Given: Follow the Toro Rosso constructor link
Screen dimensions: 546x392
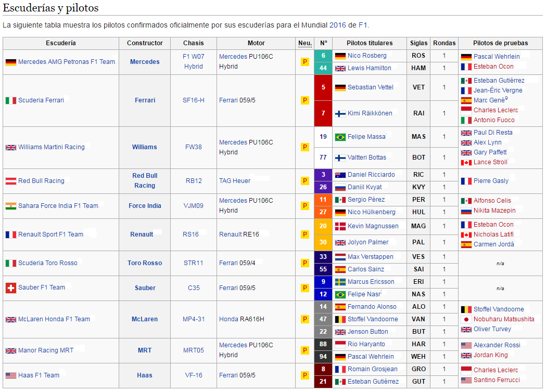Looking at the screenshot, I should point(145,263).
